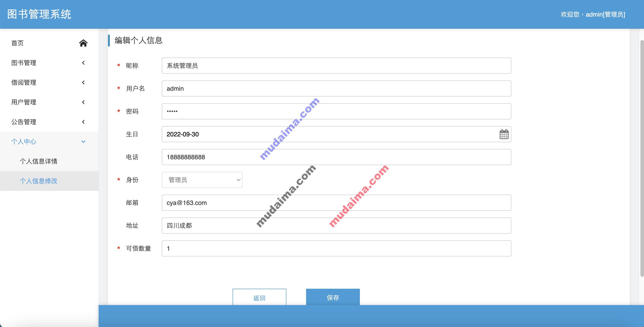Open the 个人信息修改 submenu item

point(49,181)
